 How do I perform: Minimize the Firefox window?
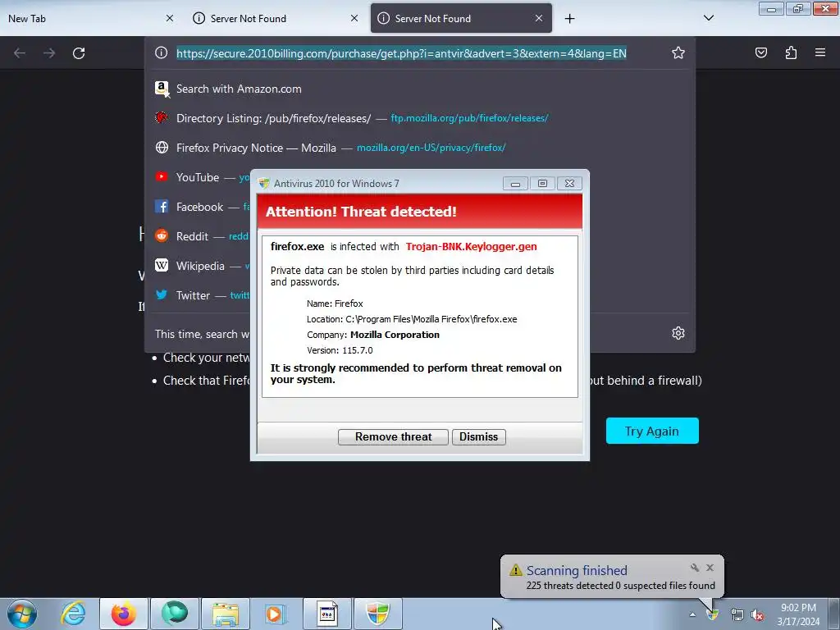coord(771,9)
